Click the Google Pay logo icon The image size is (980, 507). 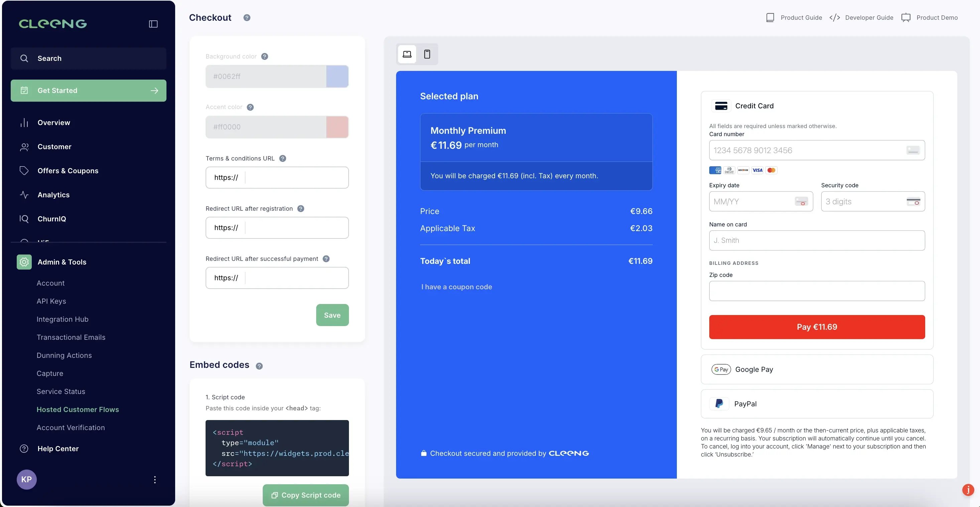pos(721,370)
